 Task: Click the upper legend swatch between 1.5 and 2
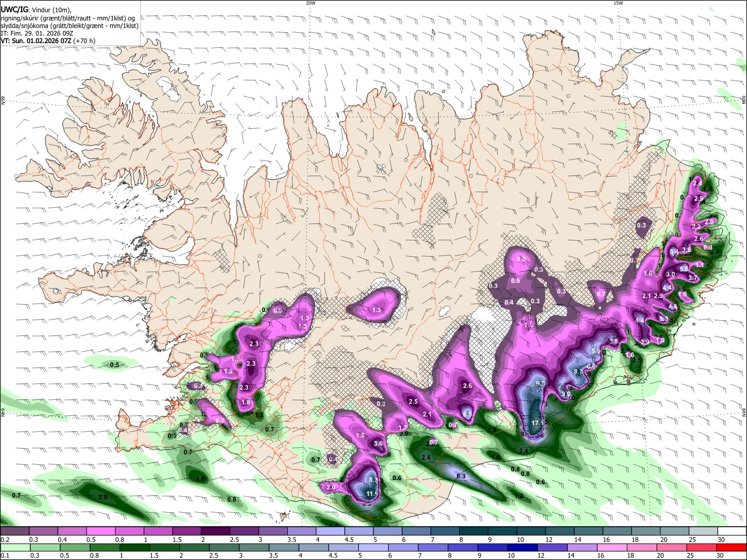[186, 531]
